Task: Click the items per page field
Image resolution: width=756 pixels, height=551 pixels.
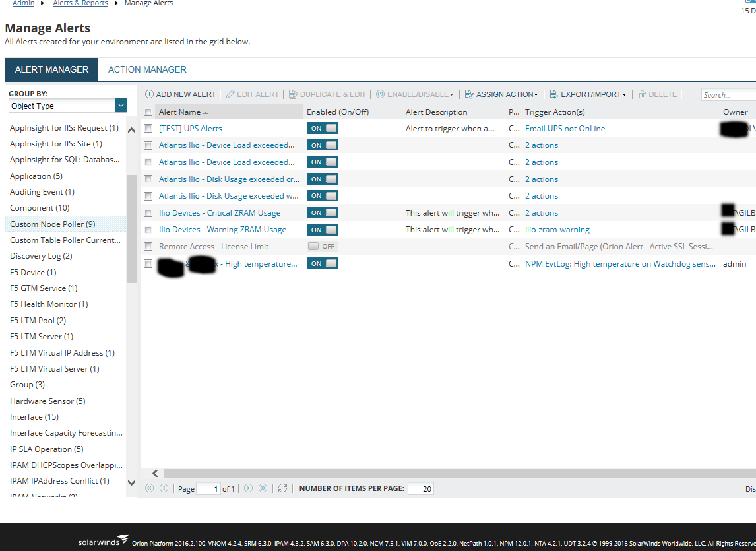Action: point(421,488)
